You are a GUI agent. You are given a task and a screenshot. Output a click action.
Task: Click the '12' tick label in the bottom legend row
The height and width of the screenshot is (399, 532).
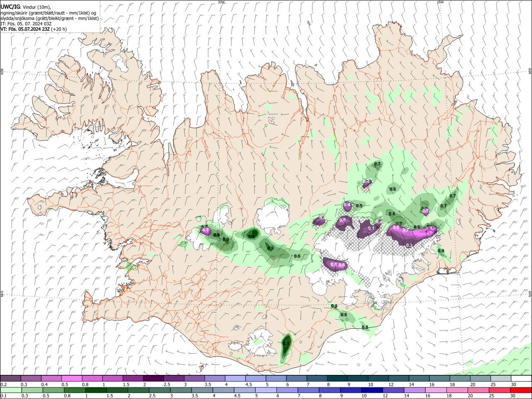point(385,396)
